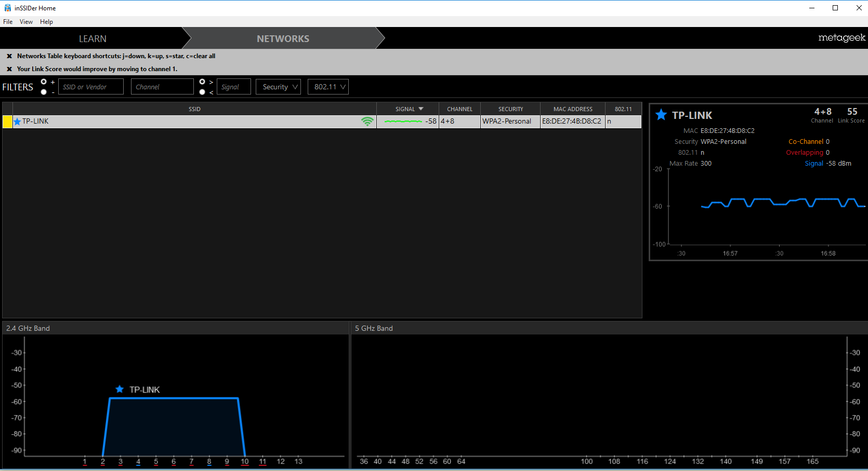
Task: Switch to the NETWORKS tab
Action: click(283, 39)
